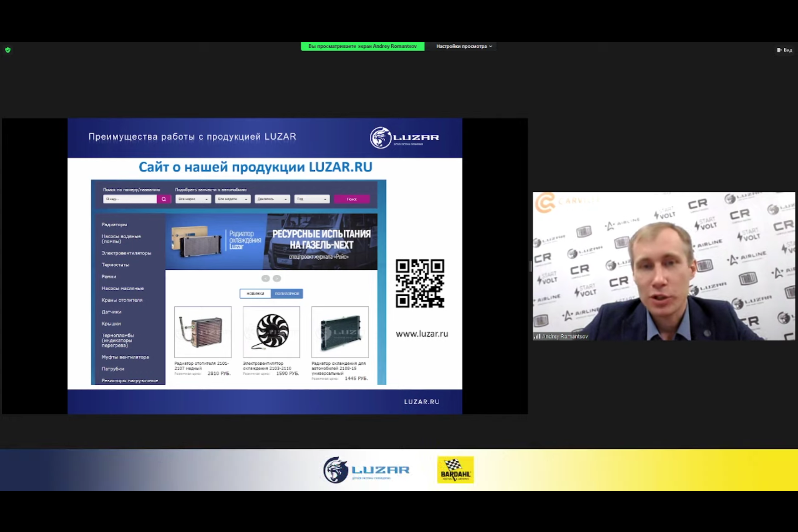The width and height of the screenshot is (798, 532).
Task: Click the 1590 РУБ. price
Action: coord(287,374)
